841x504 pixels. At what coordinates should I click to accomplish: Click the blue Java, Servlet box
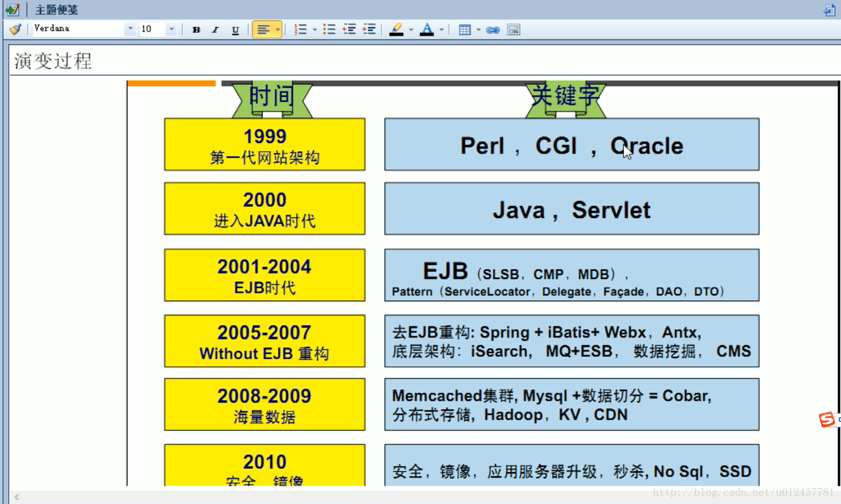[572, 209]
